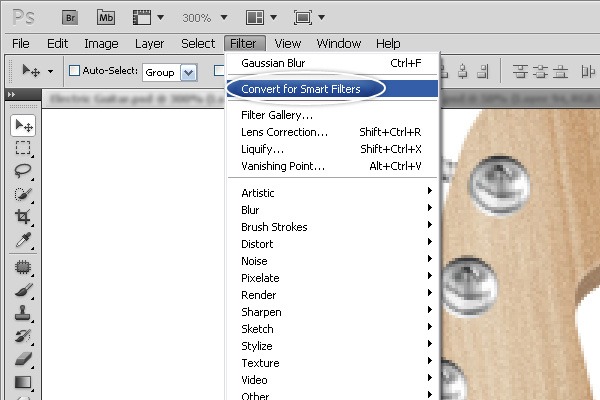Image resolution: width=600 pixels, height=400 pixels.
Task: Launch Adobe Bridge with the Br icon
Action: pos(70,18)
